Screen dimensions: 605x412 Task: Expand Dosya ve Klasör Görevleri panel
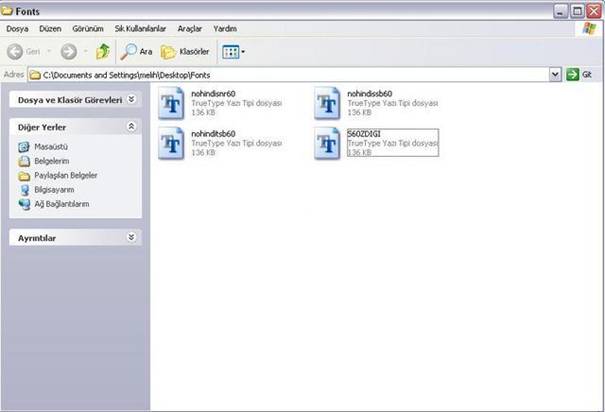tap(131, 100)
